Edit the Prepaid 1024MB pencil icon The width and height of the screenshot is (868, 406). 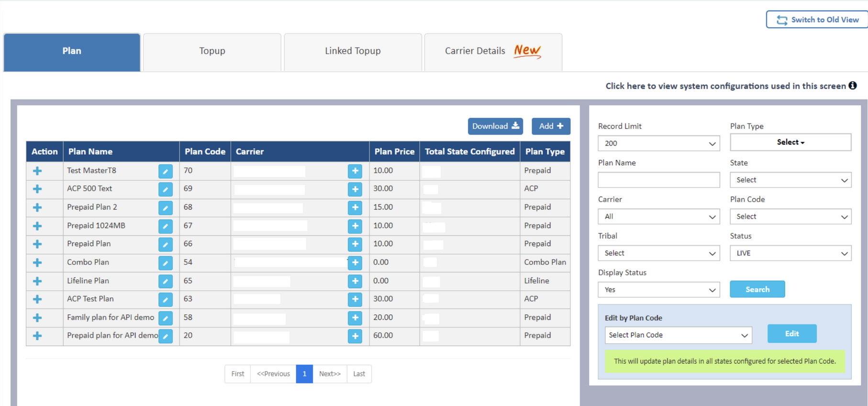coord(166,226)
